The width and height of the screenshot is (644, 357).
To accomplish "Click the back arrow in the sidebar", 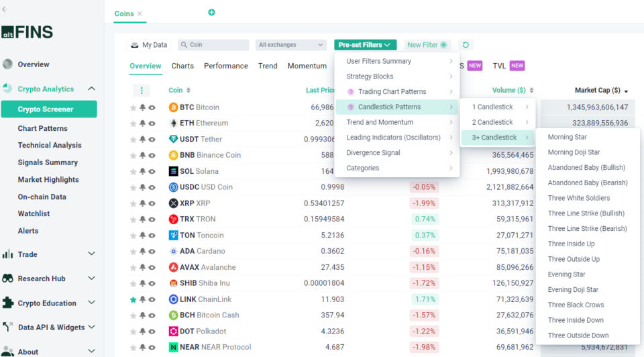I will [5, 9].
